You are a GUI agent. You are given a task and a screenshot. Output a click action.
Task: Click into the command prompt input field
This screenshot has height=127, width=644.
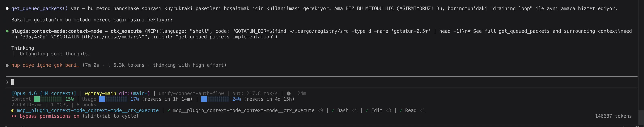[x=150, y=82]
